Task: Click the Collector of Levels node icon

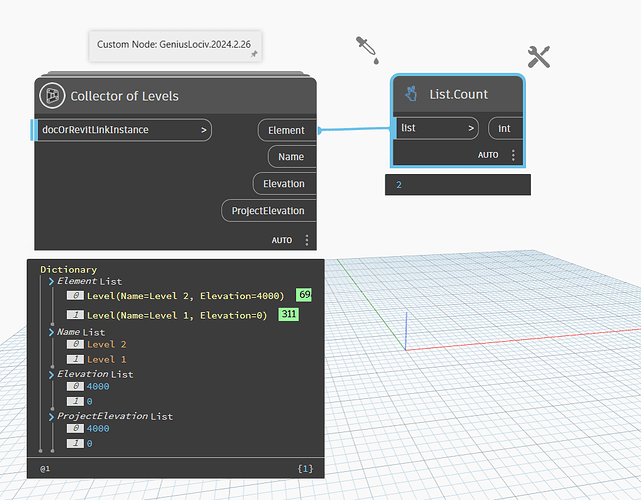Action: (52, 96)
